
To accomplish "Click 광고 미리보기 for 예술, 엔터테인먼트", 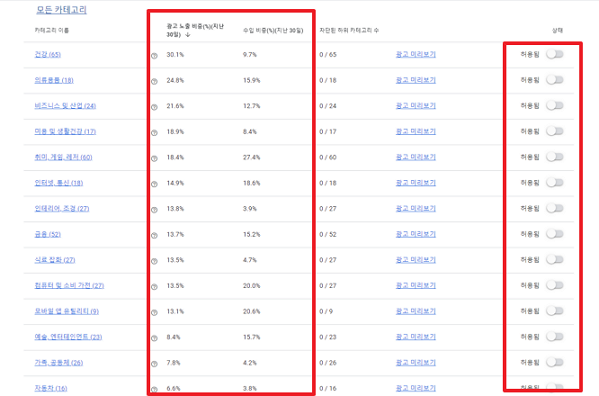I will point(416,337).
